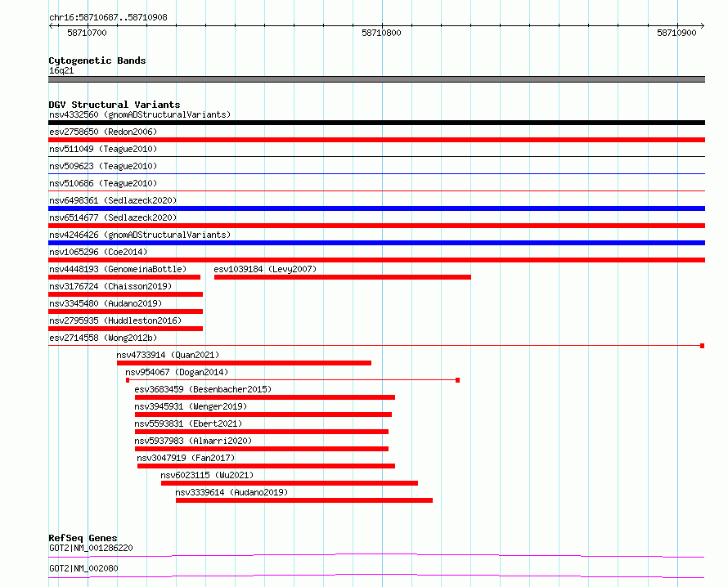Click the red bar under nsv3339614
This screenshot has height=587, width=728.
[304, 500]
